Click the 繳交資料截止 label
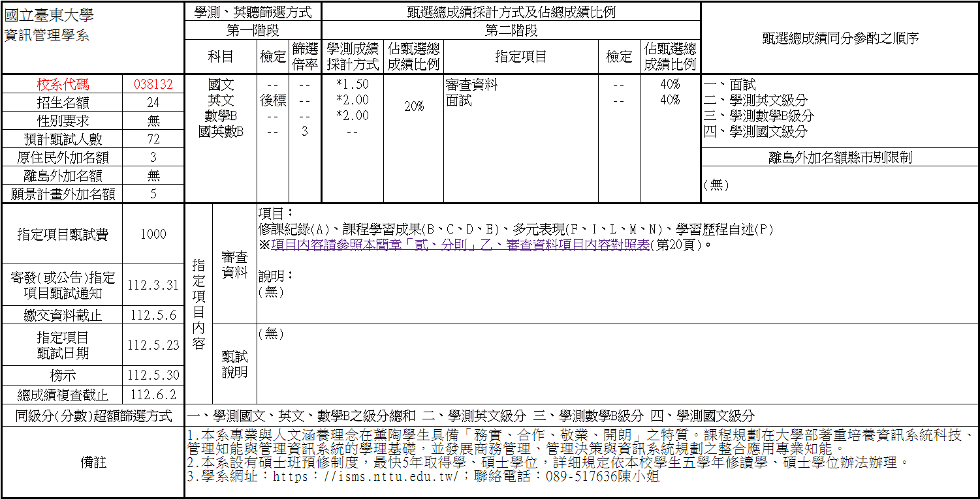 [63, 316]
